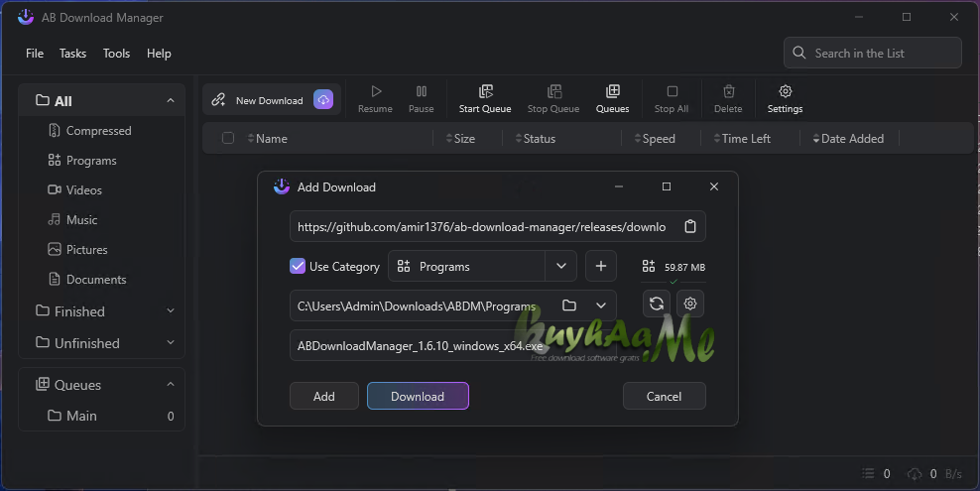Click the Add button
This screenshot has width=980, height=491.
coord(323,396)
